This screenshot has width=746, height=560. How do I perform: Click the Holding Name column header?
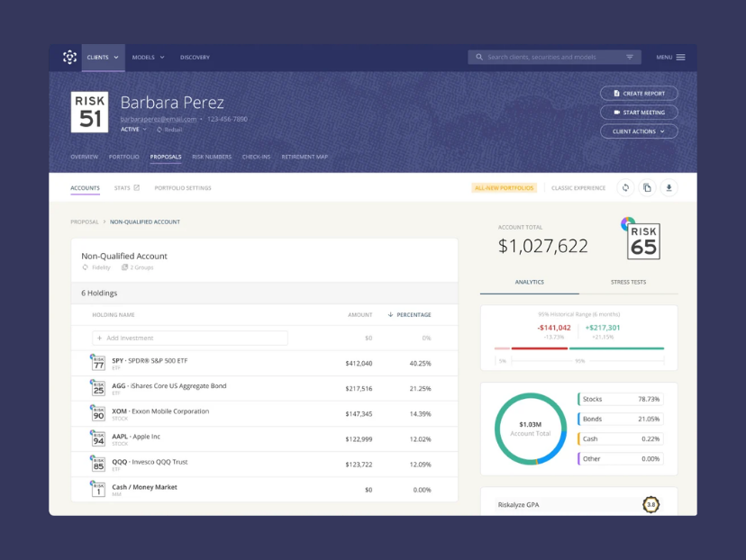tap(114, 315)
